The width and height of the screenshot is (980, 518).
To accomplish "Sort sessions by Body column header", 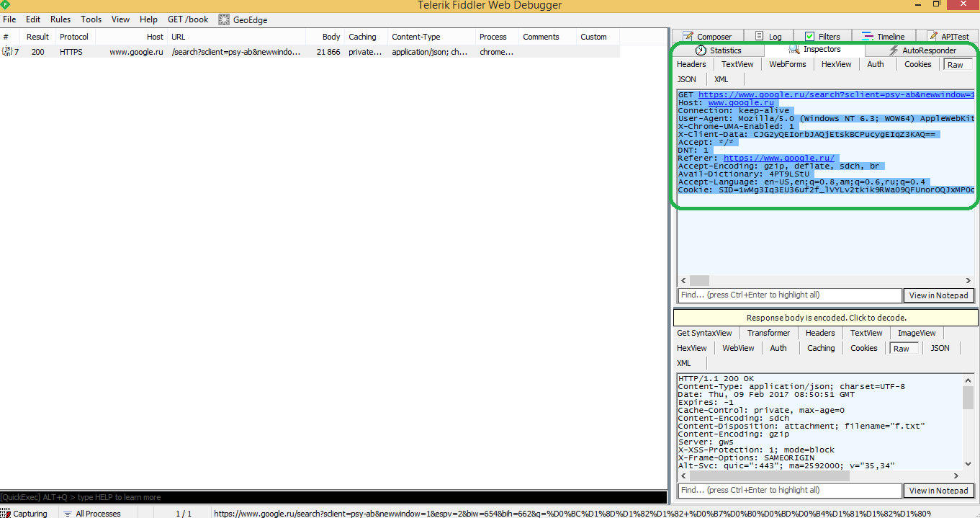I will point(325,37).
